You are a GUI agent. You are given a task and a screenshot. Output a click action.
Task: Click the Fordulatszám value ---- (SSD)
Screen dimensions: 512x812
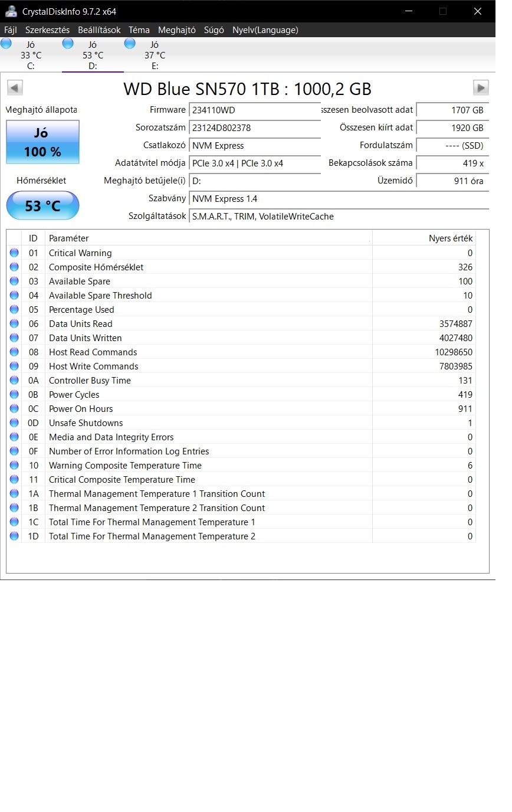click(x=452, y=145)
